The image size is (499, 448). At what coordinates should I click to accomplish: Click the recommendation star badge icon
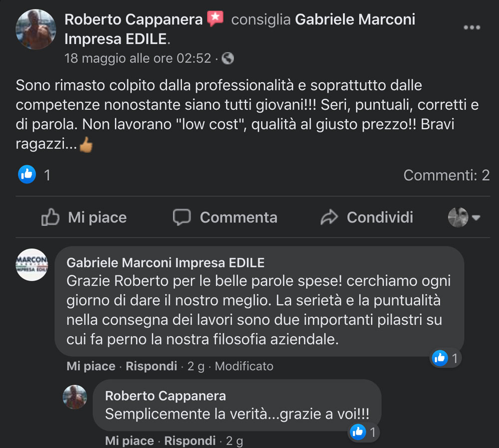pyautogui.click(x=216, y=19)
